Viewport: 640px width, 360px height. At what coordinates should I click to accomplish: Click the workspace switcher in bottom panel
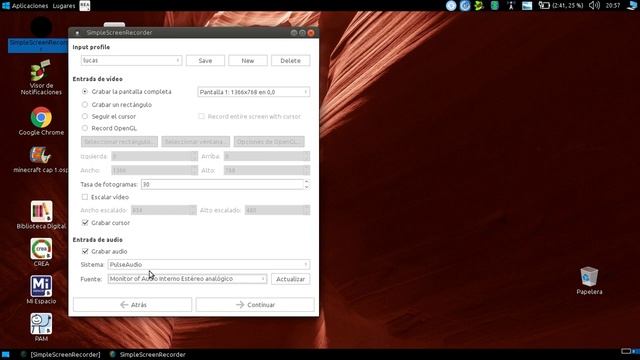coord(630,351)
